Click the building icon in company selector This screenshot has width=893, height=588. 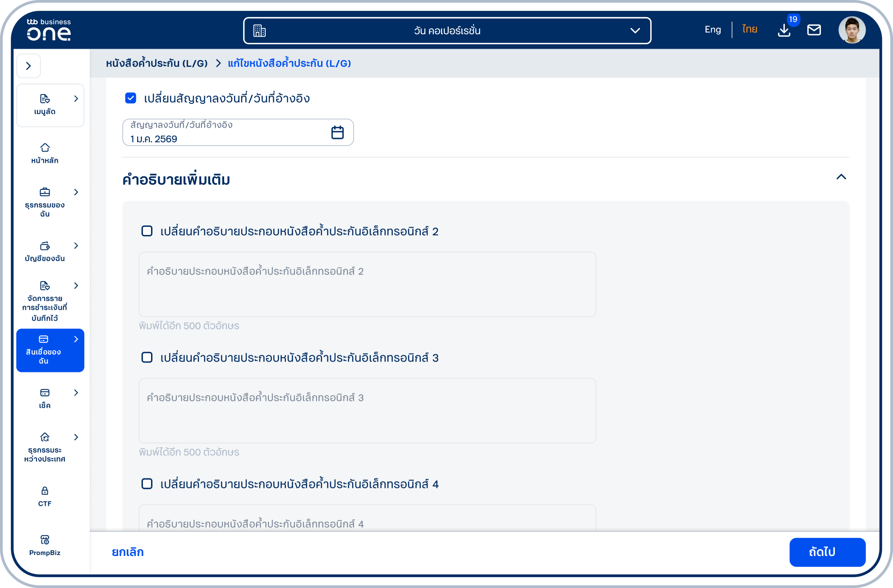pos(260,31)
